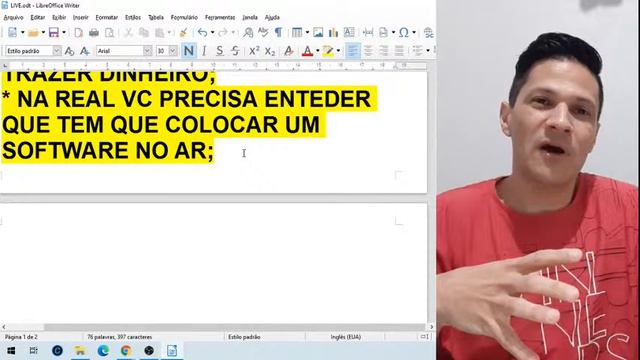Toggle italic formatting
The height and width of the screenshot is (360, 640).
coord(204,51)
